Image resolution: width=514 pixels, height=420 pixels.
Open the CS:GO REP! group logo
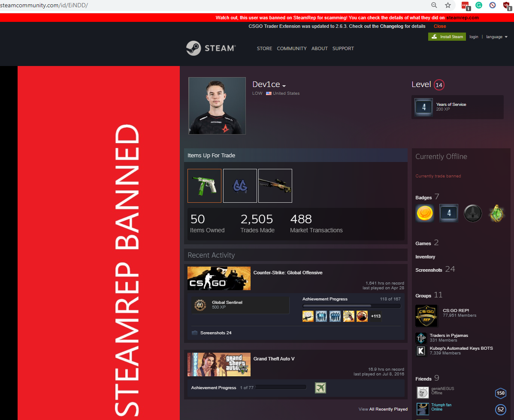tap(426, 315)
